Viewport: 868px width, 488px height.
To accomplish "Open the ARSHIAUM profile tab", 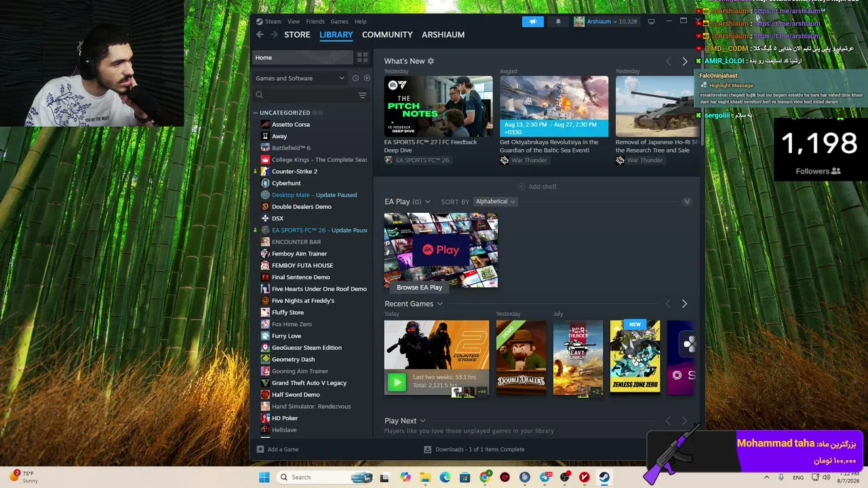I will (x=443, y=35).
